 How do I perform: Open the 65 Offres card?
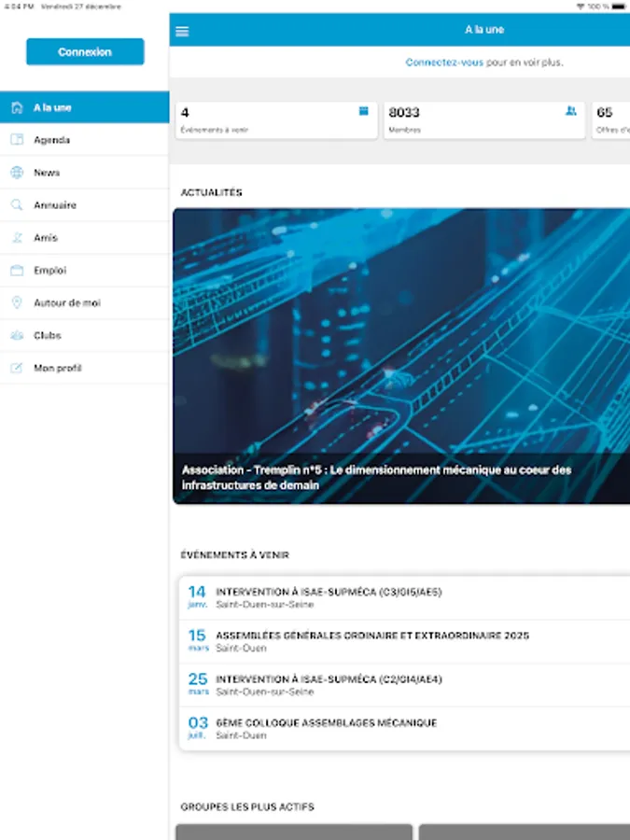610,120
